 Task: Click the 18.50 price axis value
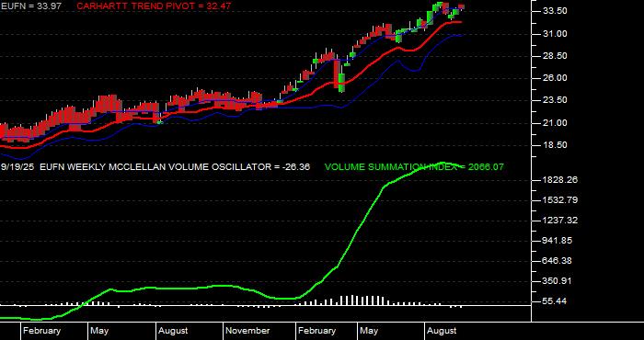coord(555,145)
